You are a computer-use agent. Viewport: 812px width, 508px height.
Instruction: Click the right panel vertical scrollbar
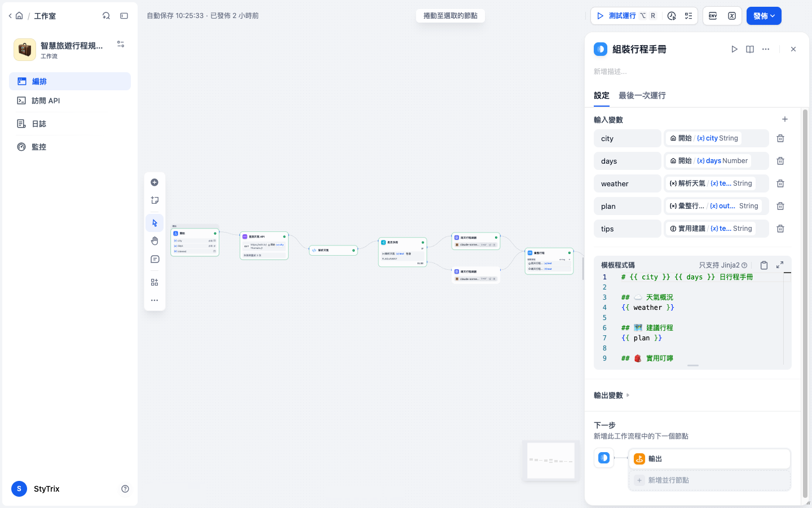coord(805,305)
